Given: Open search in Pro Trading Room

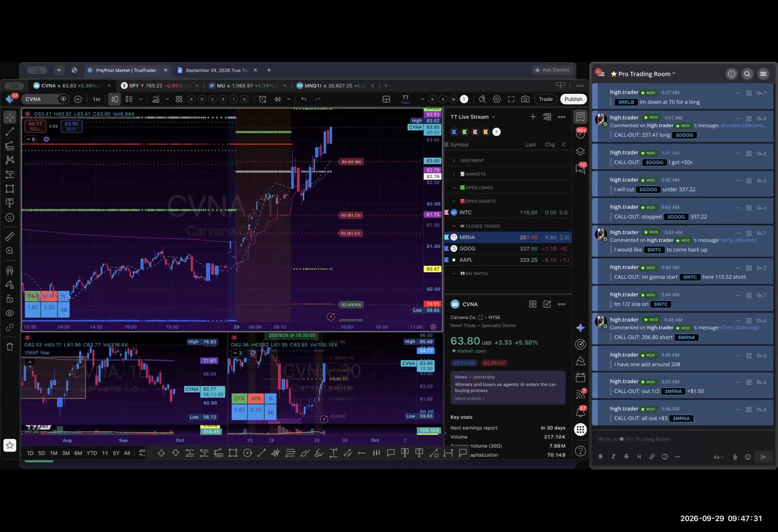Looking at the screenshot, I should pyautogui.click(x=747, y=74).
